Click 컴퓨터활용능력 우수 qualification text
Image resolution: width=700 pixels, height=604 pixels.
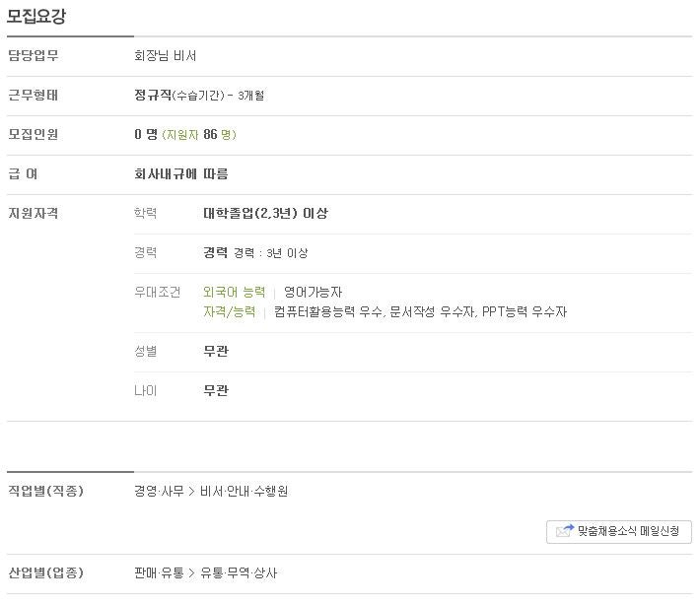328,311
